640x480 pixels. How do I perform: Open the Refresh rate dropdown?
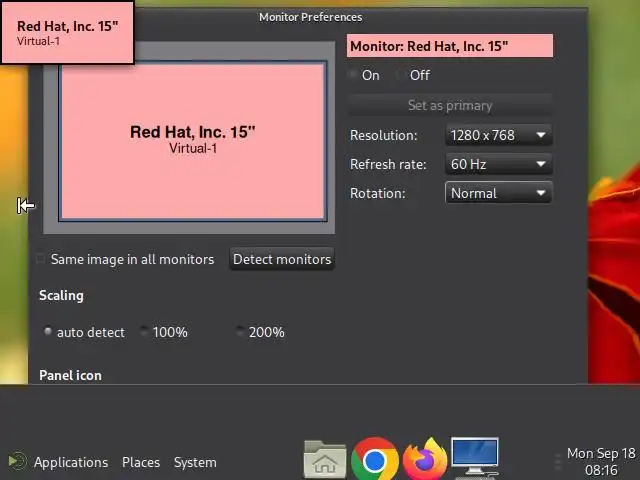tap(499, 164)
